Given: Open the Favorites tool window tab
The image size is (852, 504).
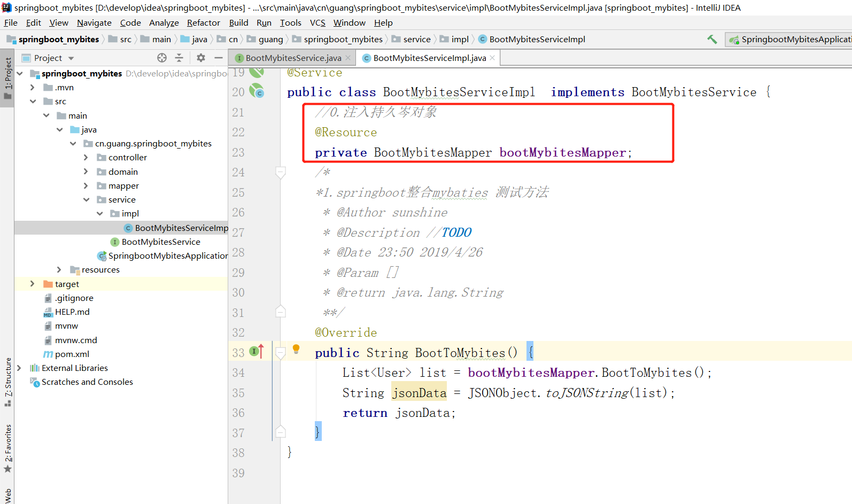Looking at the screenshot, I should (x=7, y=448).
